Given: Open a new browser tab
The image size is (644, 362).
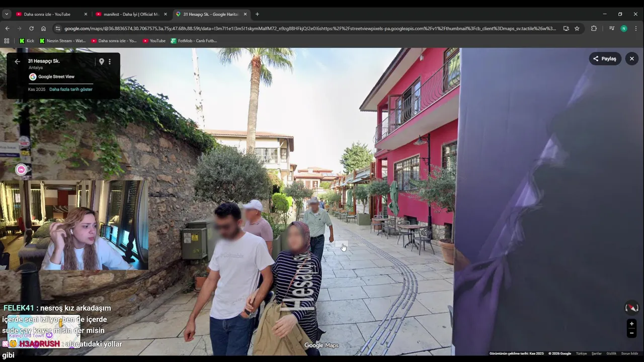Looking at the screenshot, I should pos(257,14).
